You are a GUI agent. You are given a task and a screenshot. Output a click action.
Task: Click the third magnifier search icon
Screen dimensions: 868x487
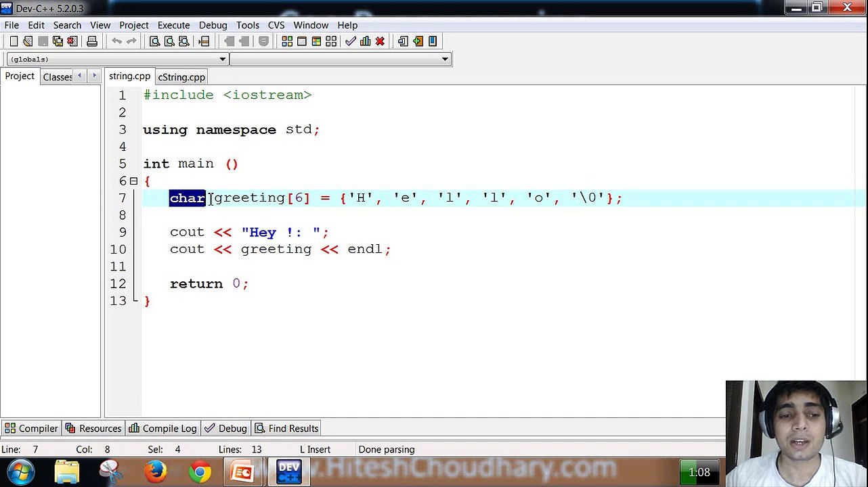[184, 41]
